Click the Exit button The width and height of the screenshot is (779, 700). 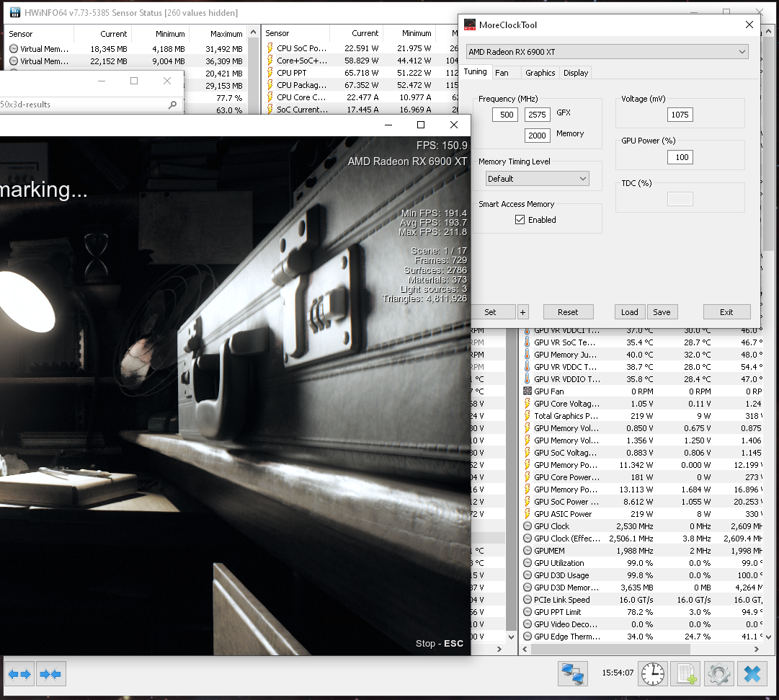[726, 312]
